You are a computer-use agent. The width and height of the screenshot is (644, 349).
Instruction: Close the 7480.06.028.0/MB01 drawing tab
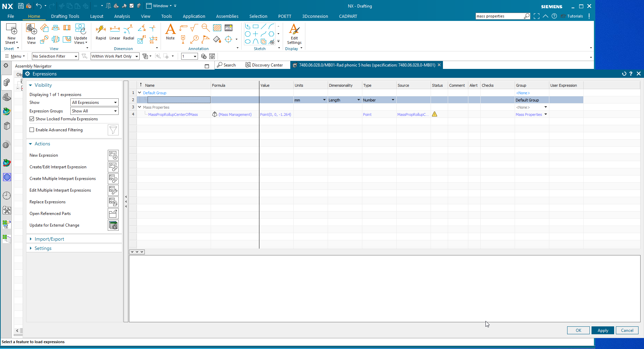tap(439, 65)
